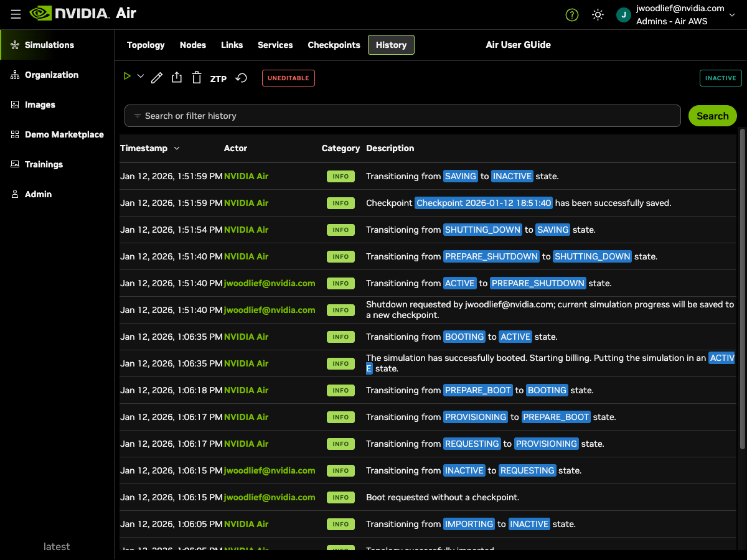
Task: Open the account menu for jwoodlief@nvidia.com
Action: point(679,14)
